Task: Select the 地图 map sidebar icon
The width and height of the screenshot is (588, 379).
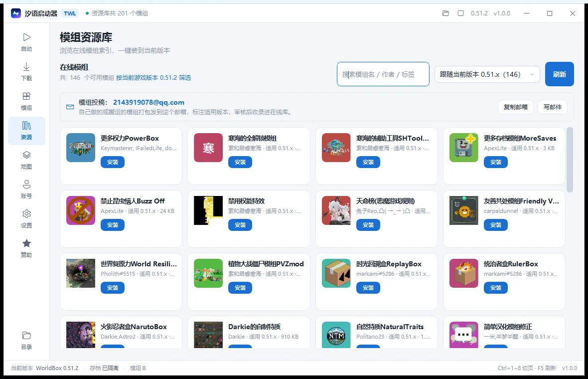Action: click(x=26, y=160)
